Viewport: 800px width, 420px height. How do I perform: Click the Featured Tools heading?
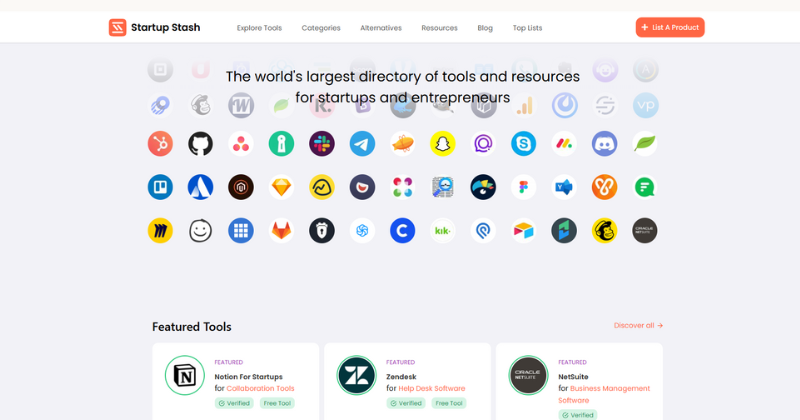click(x=192, y=327)
